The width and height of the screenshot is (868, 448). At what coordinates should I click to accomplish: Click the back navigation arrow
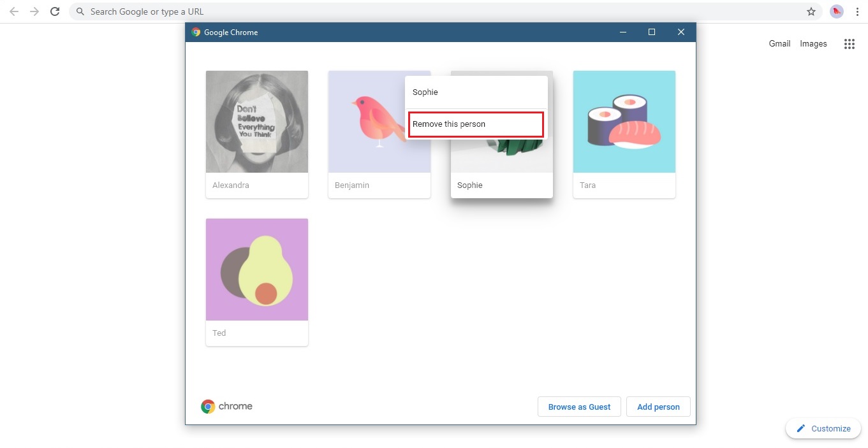click(13, 11)
